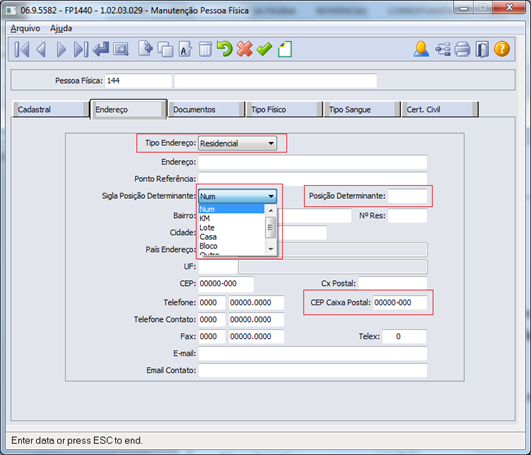Click the CEP Caixa Postal field

pyautogui.click(x=400, y=303)
